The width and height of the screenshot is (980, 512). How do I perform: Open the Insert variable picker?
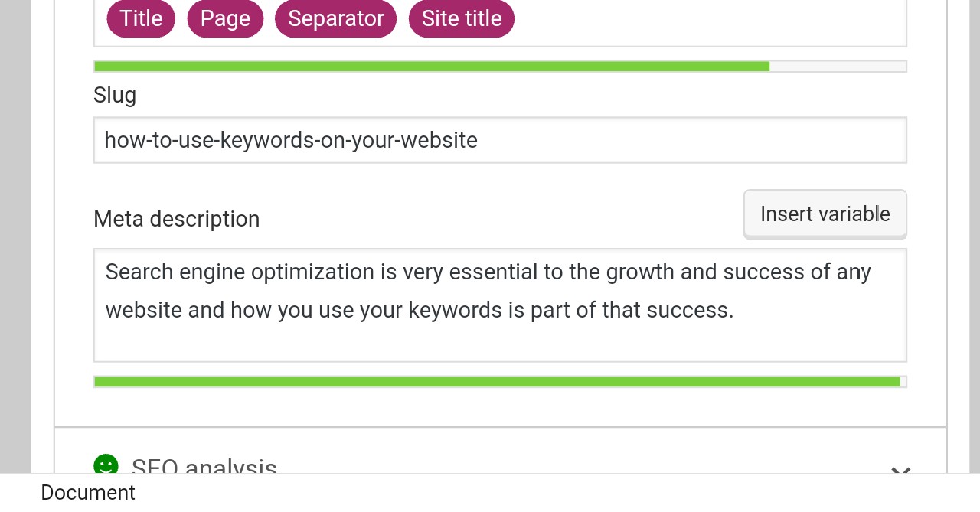pos(825,214)
